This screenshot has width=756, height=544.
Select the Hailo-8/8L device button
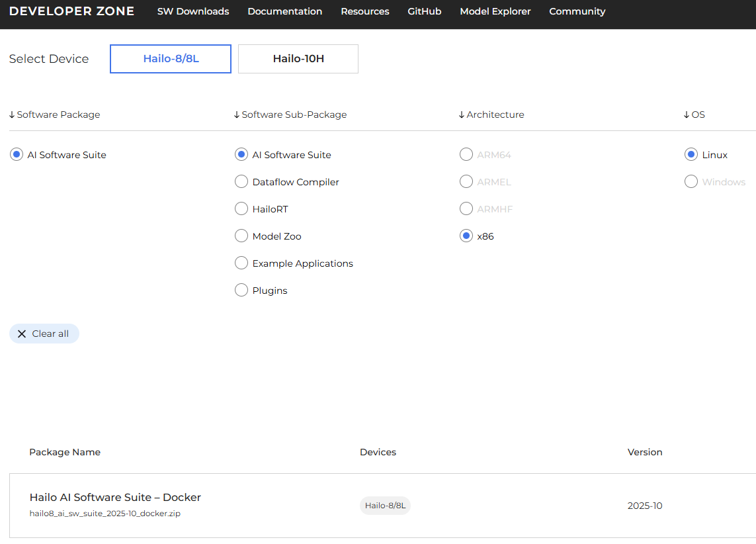tap(171, 59)
